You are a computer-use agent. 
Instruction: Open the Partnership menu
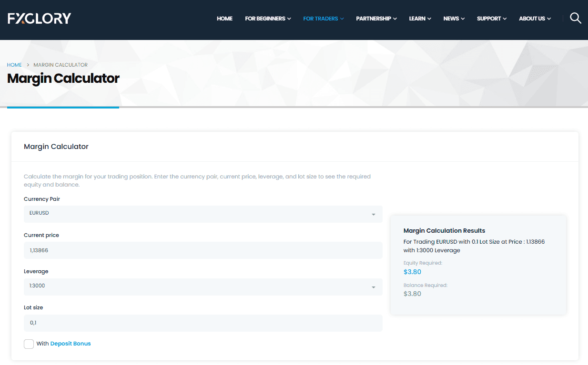376,19
